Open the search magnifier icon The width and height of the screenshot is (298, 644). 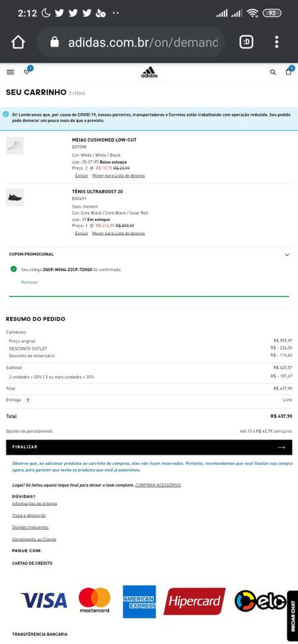(273, 72)
